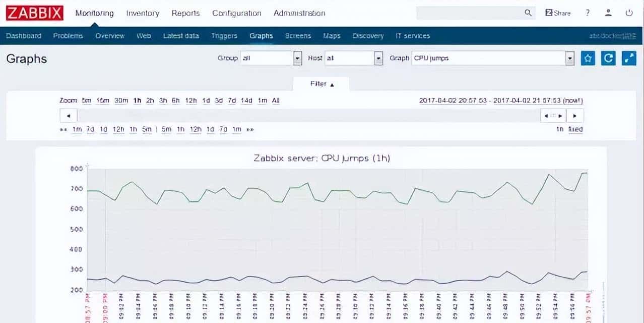Open the user profile icon
The width and height of the screenshot is (644, 323).
[x=608, y=13]
